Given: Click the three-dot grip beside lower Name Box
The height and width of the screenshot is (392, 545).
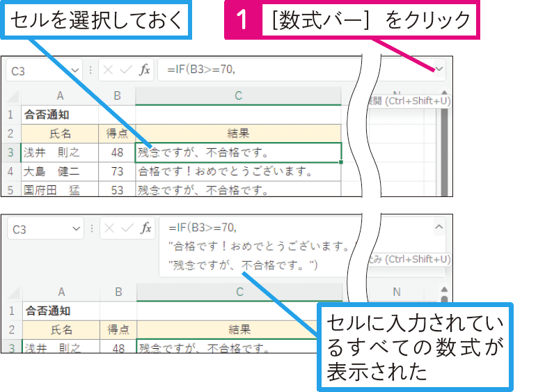Looking at the screenshot, I should coord(92,228).
